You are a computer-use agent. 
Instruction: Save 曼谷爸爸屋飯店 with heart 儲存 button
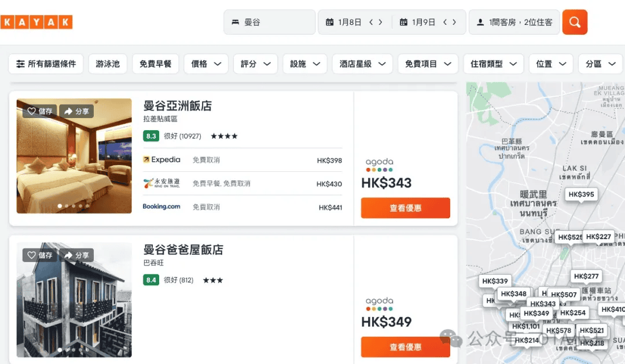point(40,255)
